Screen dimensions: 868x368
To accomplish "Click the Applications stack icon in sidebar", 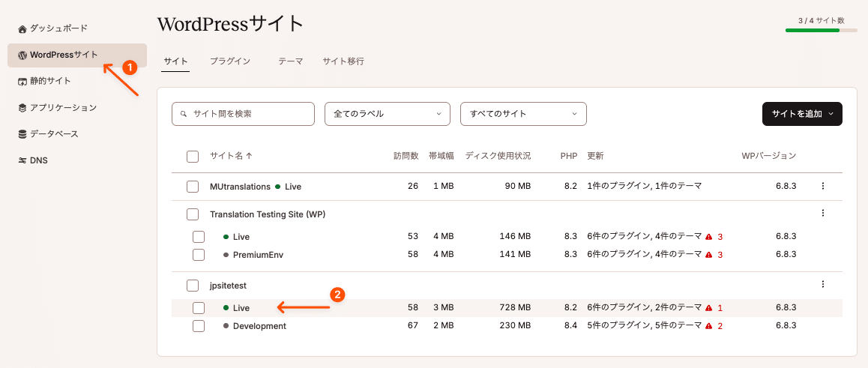I will [22, 108].
